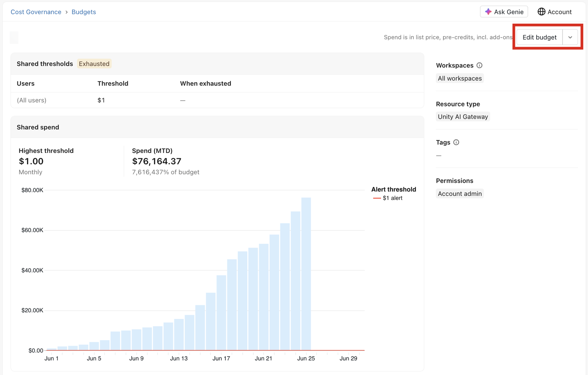The image size is (588, 375).
Task: Click the Account globe icon
Action: (541, 12)
